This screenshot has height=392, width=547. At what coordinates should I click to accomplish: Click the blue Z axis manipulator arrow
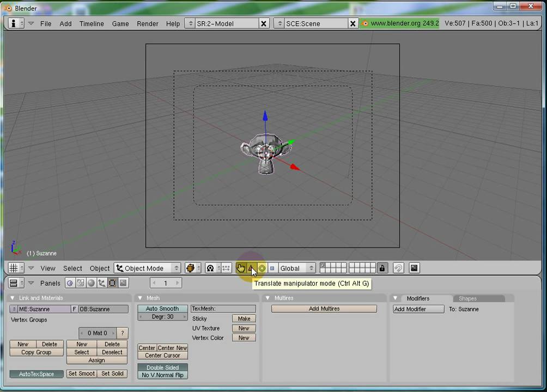coord(265,116)
